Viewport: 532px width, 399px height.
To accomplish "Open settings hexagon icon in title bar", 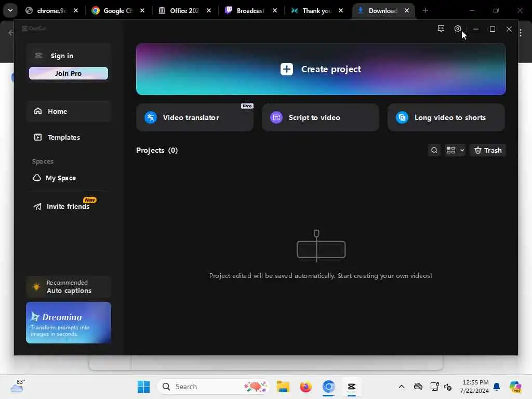I will (457, 29).
